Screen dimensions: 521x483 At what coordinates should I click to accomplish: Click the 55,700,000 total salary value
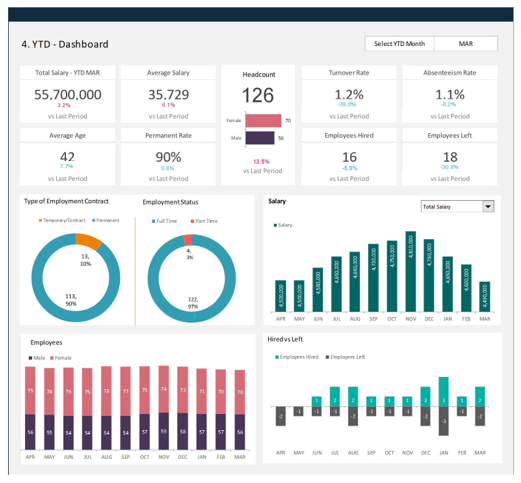click(68, 95)
